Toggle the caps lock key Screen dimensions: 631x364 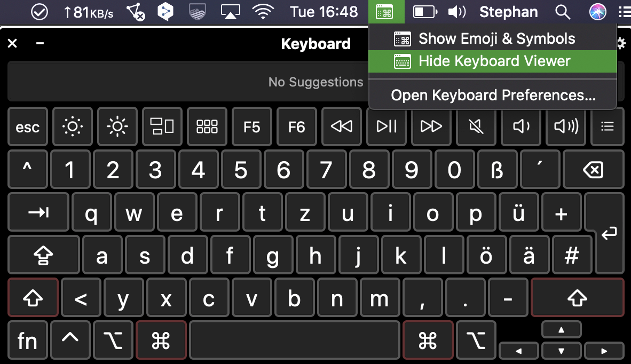pyautogui.click(x=43, y=255)
